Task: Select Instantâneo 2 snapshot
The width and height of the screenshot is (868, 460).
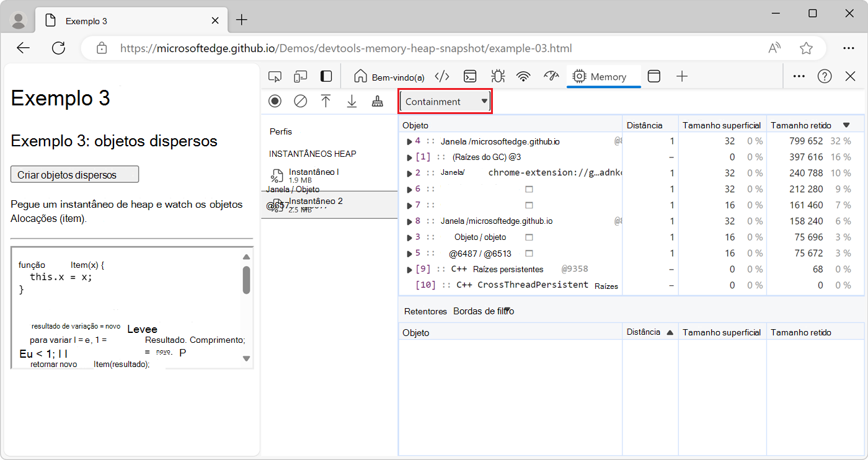Action: pyautogui.click(x=329, y=205)
